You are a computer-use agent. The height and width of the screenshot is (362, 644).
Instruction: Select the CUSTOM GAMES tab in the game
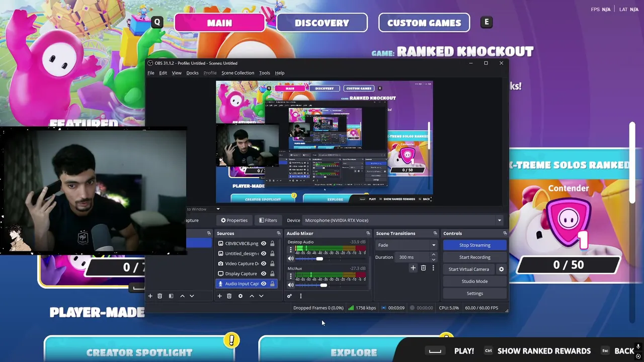coord(424,23)
